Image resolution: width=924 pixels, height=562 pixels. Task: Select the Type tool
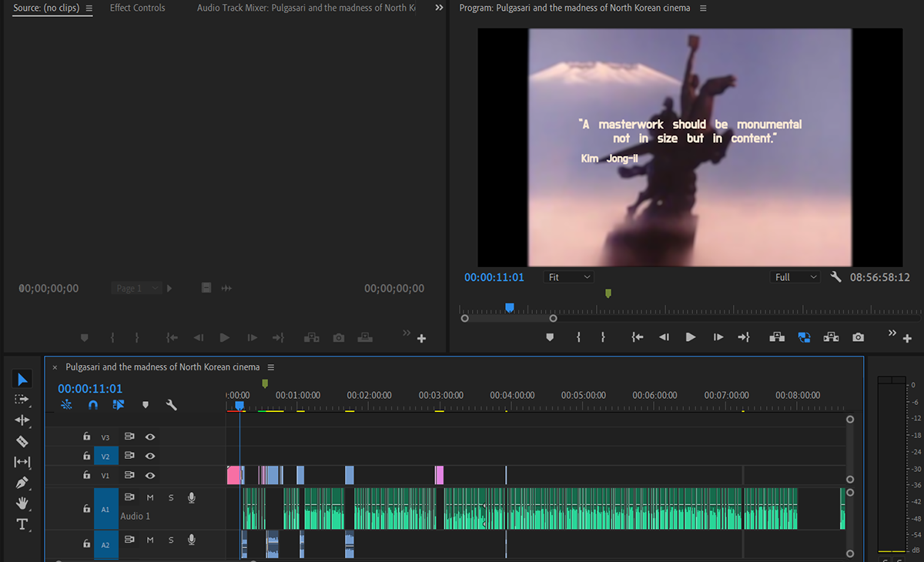(x=22, y=525)
